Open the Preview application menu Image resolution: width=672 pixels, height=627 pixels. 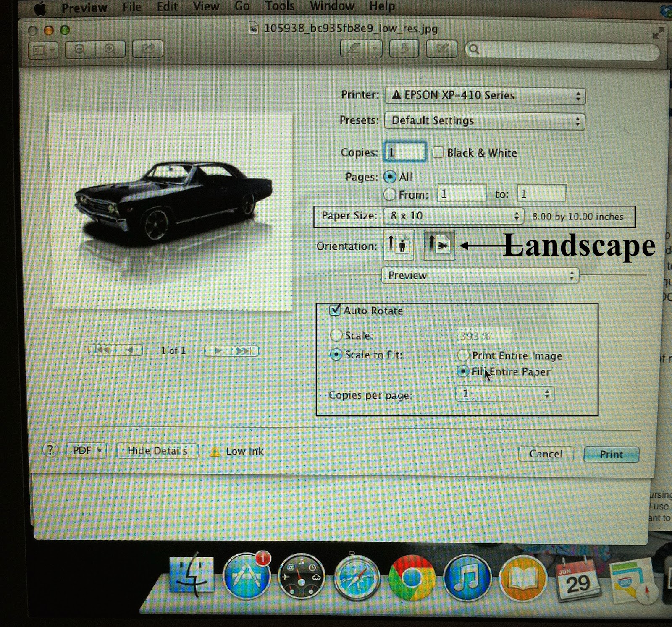[84, 8]
